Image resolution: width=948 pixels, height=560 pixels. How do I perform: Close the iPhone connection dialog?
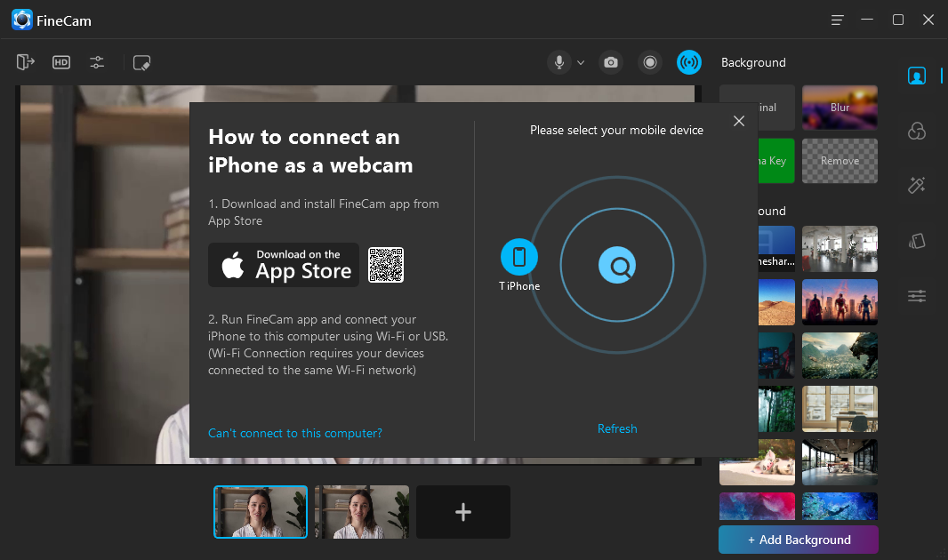tap(739, 121)
